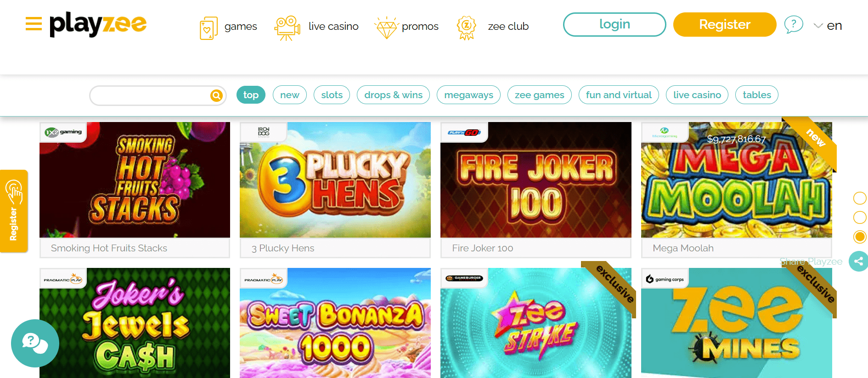Image resolution: width=868 pixels, height=378 pixels.
Task: Switch to the drops & wins category
Action: 393,95
